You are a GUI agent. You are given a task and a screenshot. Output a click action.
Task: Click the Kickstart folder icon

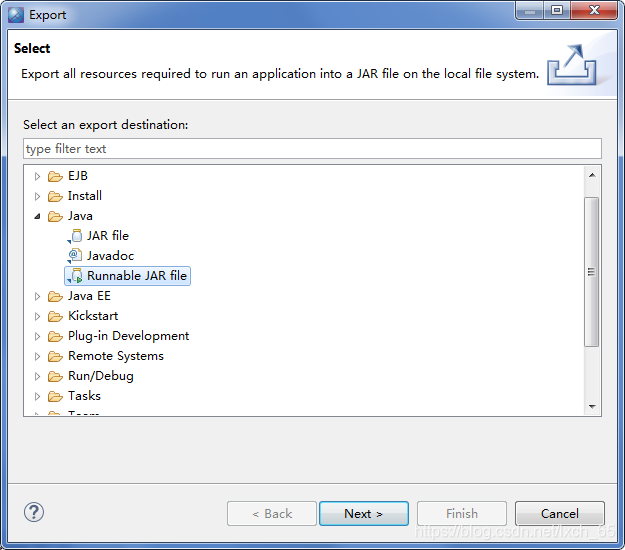click(55, 316)
